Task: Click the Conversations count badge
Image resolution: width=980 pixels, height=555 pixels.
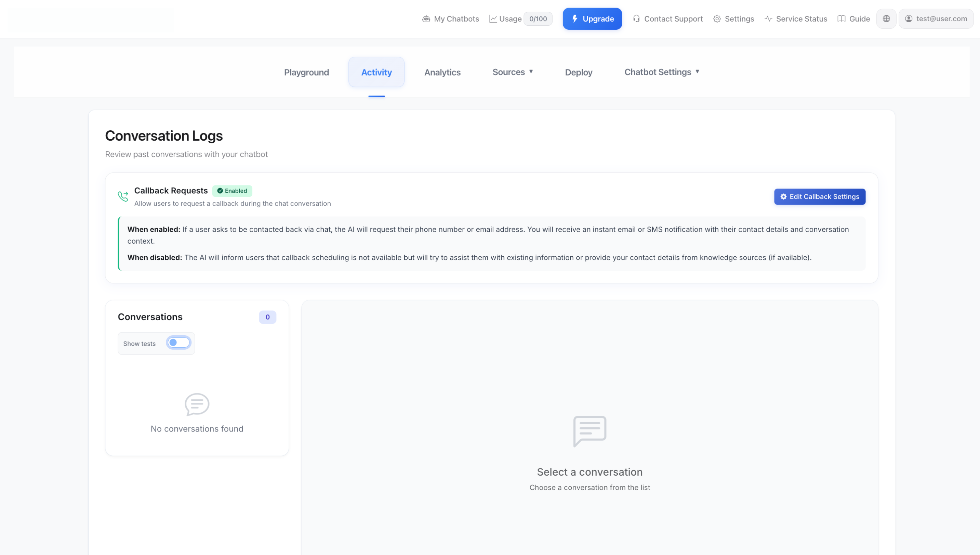Action: pos(267,317)
